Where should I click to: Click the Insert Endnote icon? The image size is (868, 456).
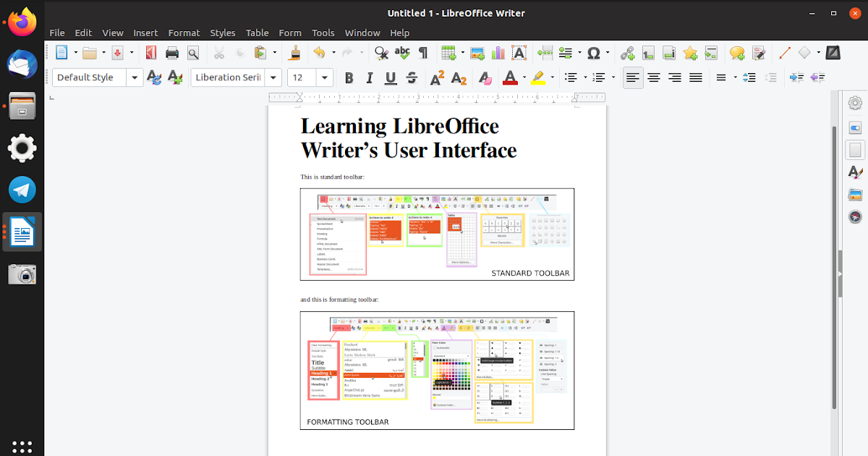click(669, 53)
